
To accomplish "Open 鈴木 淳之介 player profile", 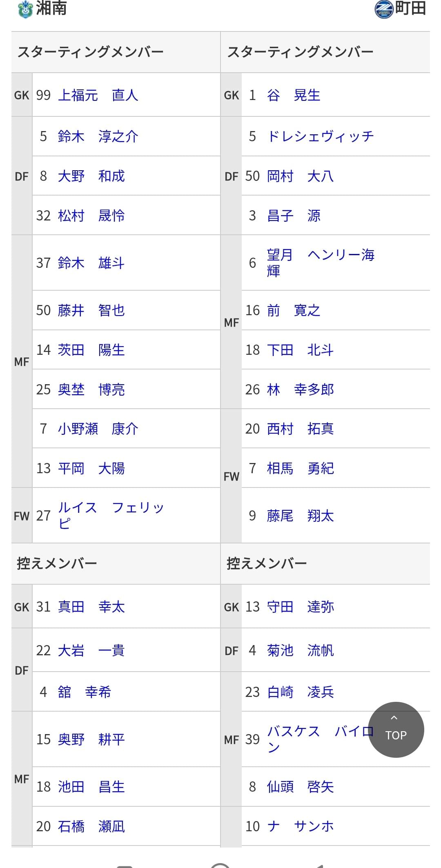I will [x=98, y=136].
